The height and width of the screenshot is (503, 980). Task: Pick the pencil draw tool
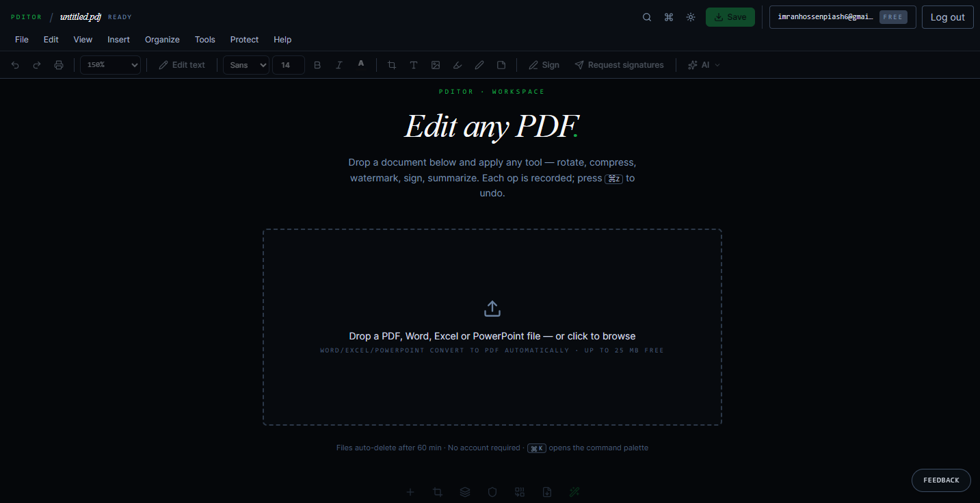click(479, 65)
